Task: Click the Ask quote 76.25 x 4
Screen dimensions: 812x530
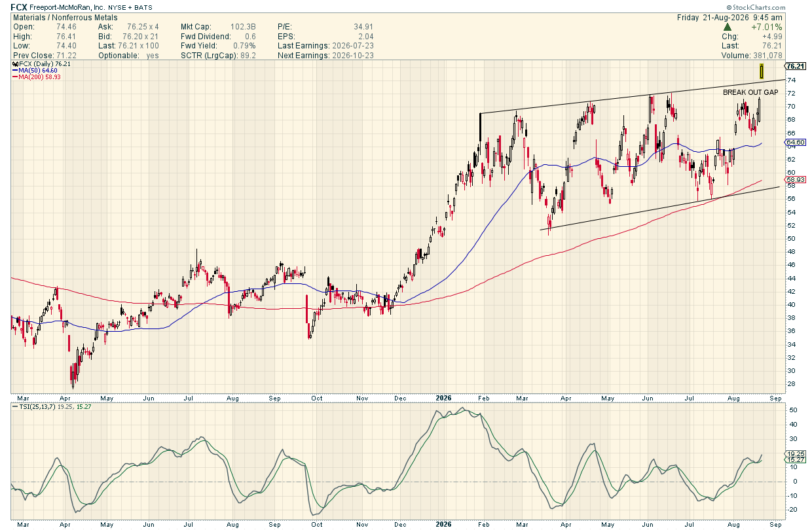Action: tap(143, 27)
